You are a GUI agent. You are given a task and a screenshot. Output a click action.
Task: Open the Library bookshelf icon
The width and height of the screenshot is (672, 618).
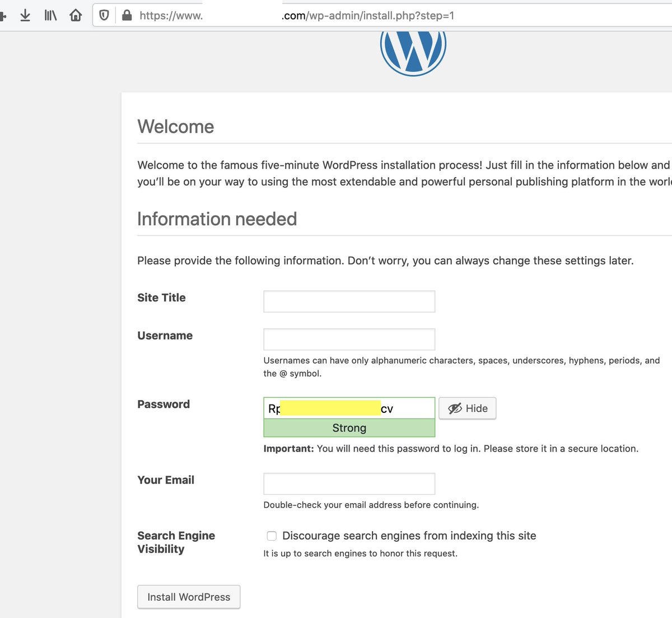pyautogui.click(x=50, y=15)
